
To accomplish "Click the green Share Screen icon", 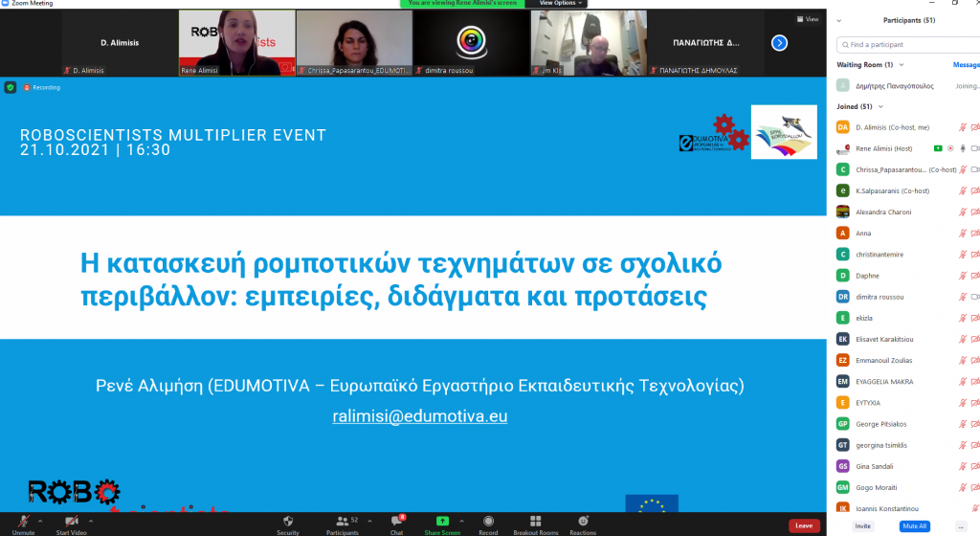I will pyautogui.click(x=442, y=521).
